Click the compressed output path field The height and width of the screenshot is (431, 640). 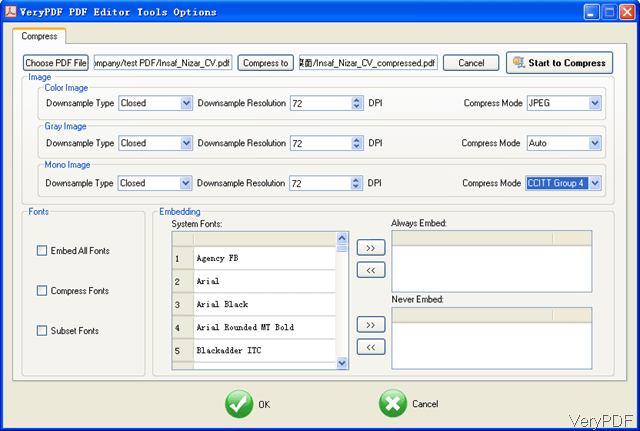[x=368, y=63]
